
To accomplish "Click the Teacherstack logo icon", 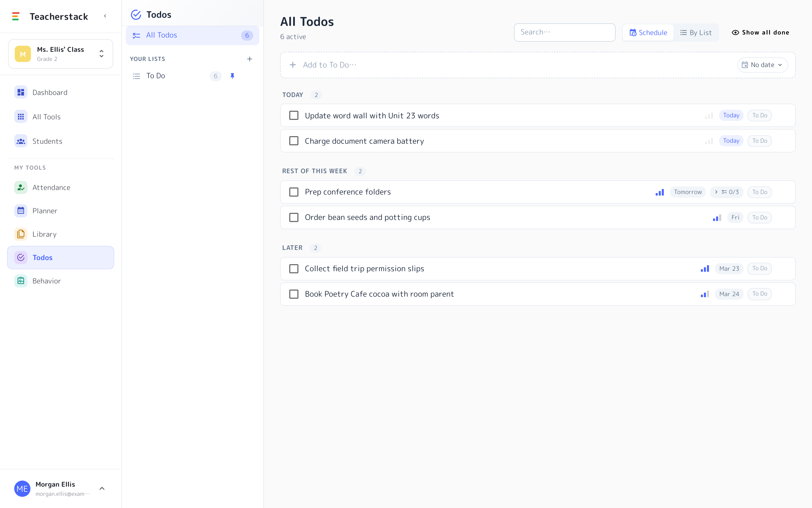I will coord(15,16).
